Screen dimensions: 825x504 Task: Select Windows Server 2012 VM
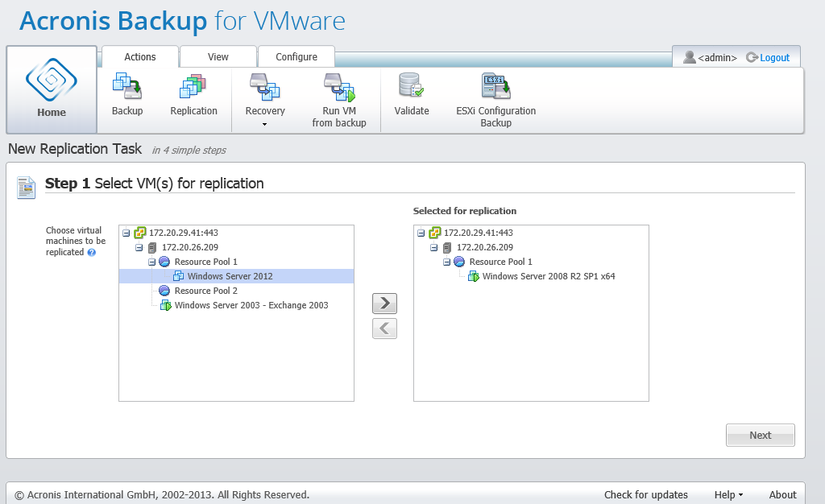point(236,276)
